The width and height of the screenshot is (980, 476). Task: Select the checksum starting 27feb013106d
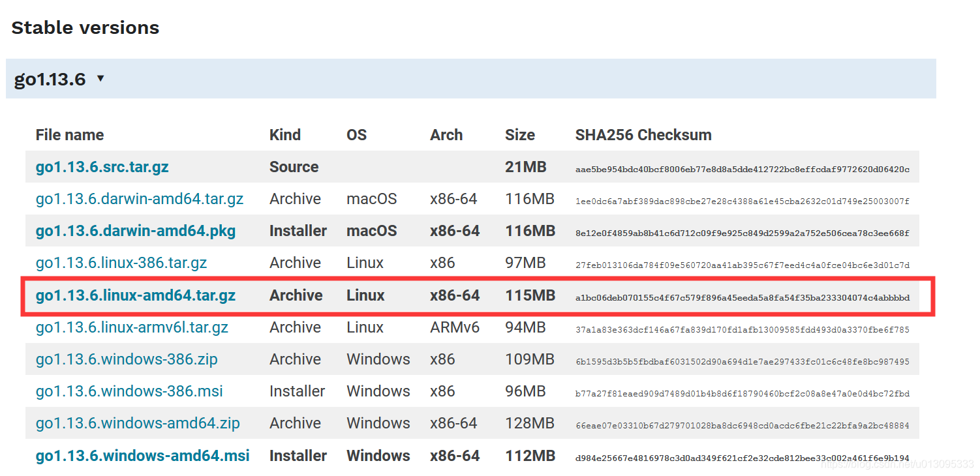[x=743, y=265]
